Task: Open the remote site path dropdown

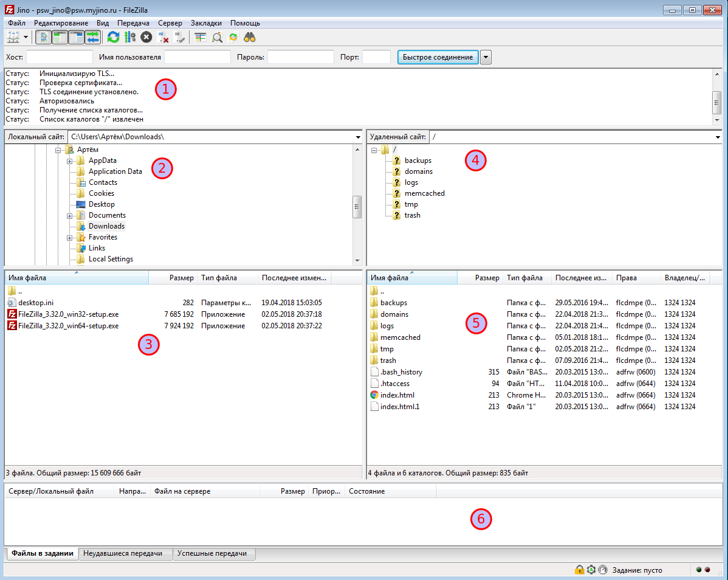Action: pyautogui.click(x=718, y=137)
